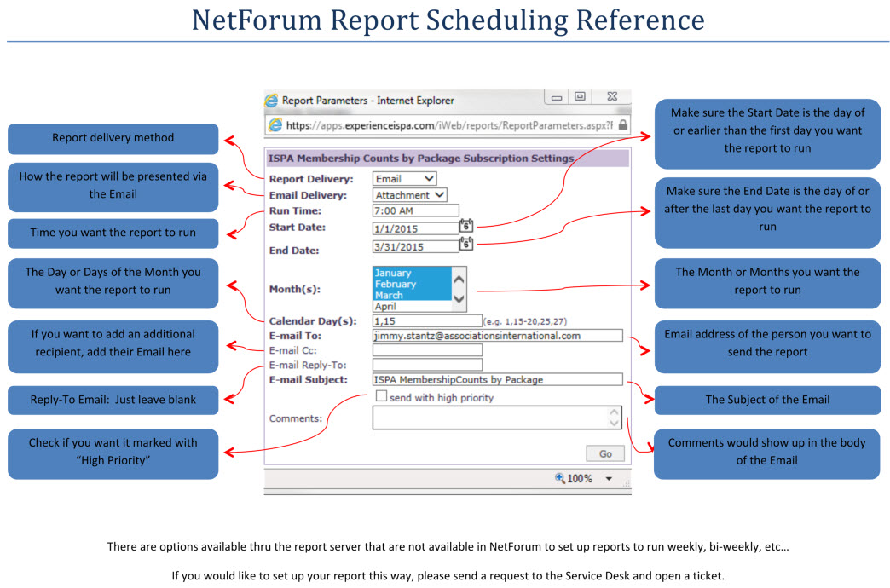The height and width of the screenshot is (588, 890).
Task: Select April in the Month(s) list
Action: pyautogui.click(x=412, y=307)
